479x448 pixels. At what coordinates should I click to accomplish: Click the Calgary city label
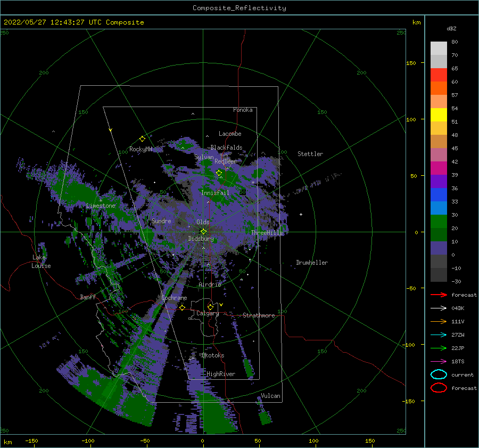tap(208, 313)
